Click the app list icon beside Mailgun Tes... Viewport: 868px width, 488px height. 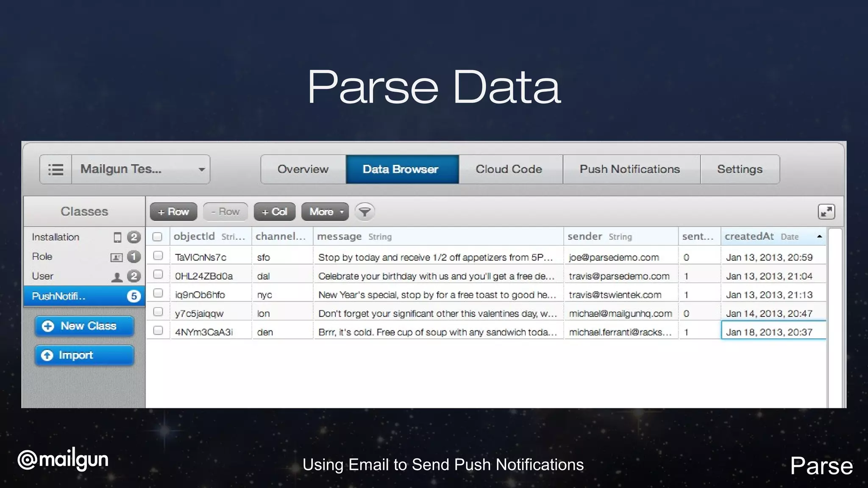[x=56, y=169]
